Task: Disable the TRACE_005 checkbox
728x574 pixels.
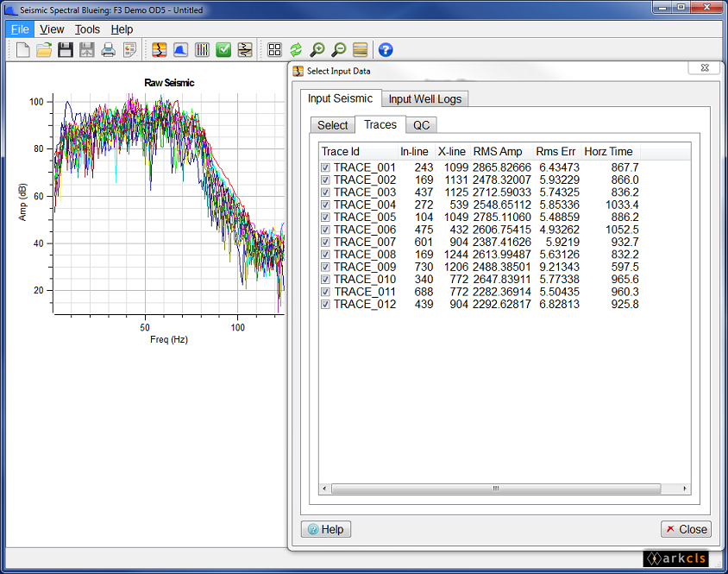Action: click(325, 217)
